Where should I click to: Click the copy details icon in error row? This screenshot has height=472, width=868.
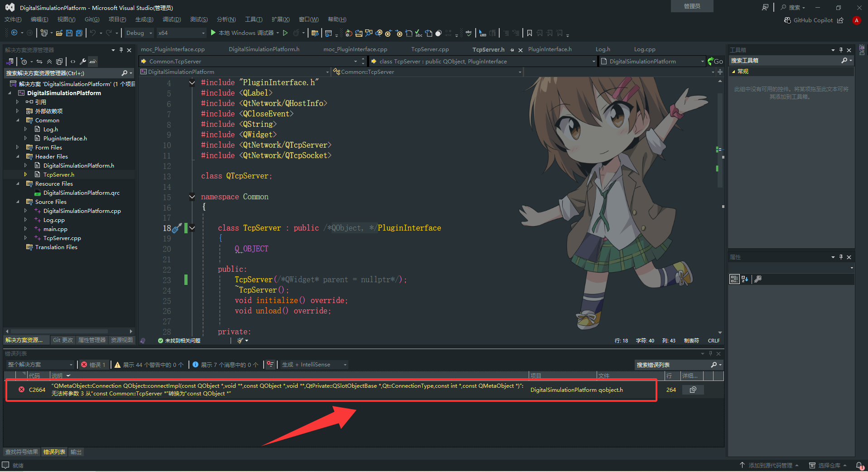point(693,390)
